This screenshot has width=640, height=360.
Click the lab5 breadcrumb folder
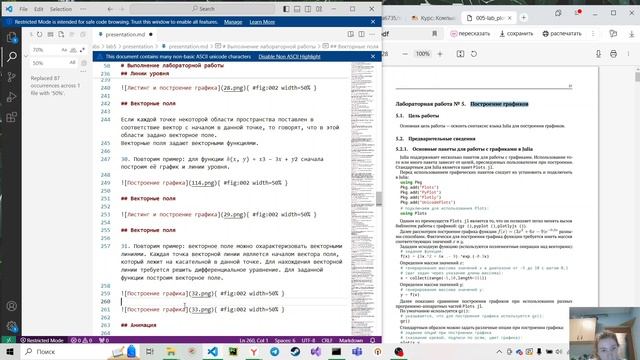(111, 47)
